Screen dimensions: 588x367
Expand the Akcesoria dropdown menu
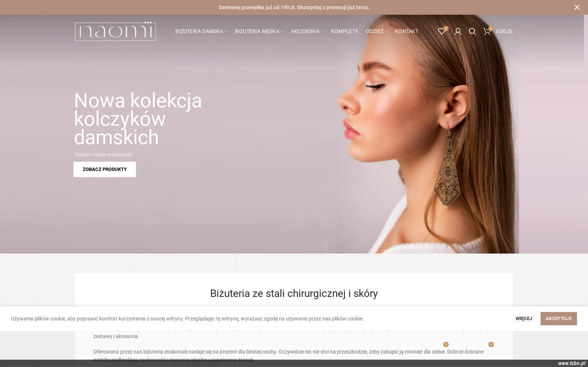pyautogui.click(x=307, y=31)
